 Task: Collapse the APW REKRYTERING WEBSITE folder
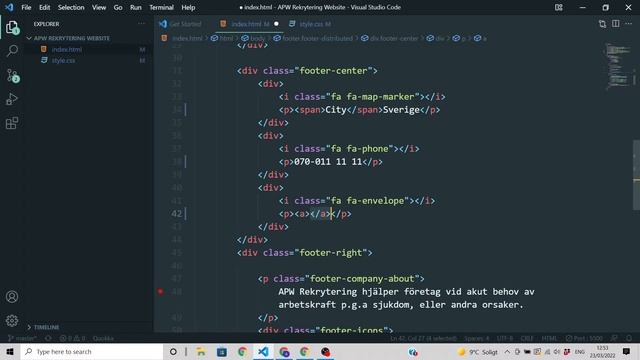click(x=69, y=38)
